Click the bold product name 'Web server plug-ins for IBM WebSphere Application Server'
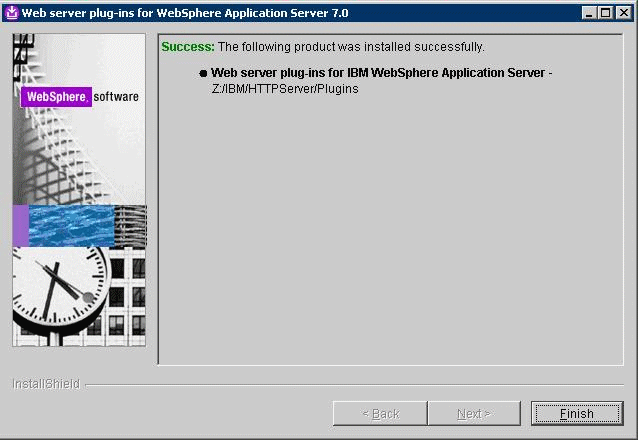 pyautogui.click(x=378, y=73)
